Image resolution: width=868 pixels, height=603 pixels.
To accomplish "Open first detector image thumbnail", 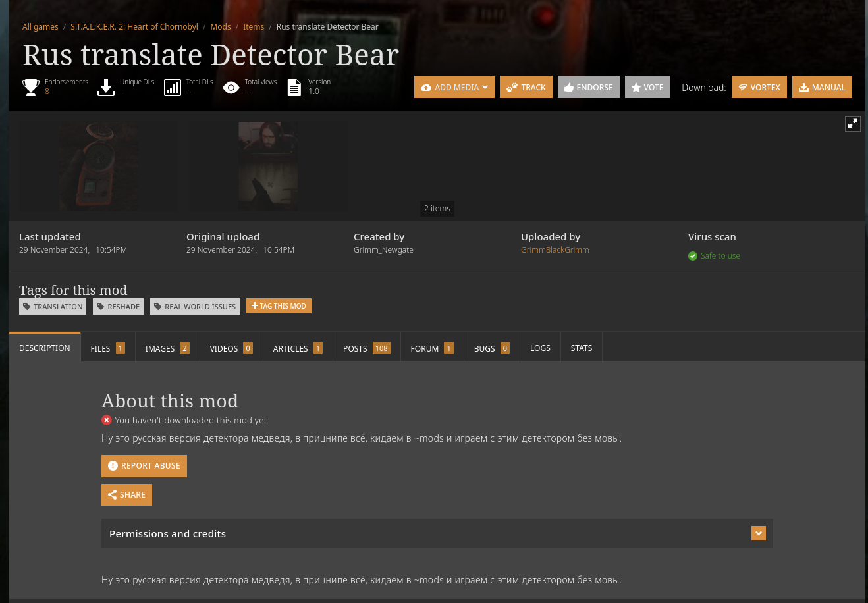I will 99,166.
